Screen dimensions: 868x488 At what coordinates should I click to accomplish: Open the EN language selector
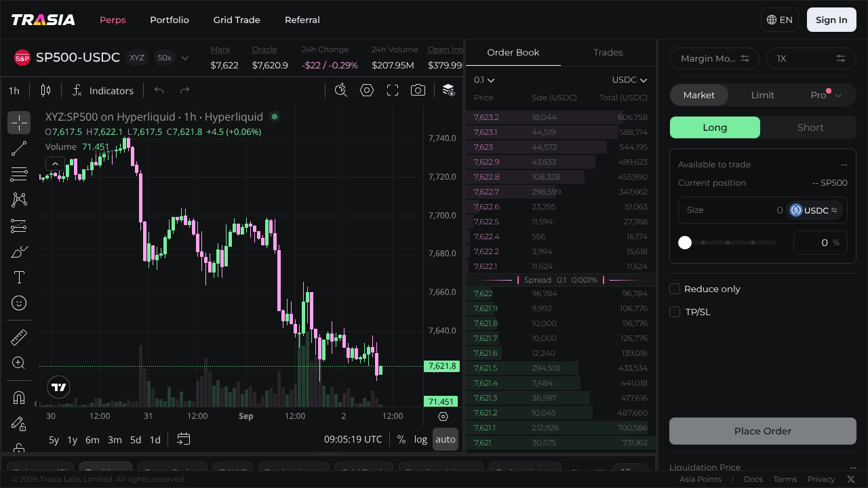point(780,20)
